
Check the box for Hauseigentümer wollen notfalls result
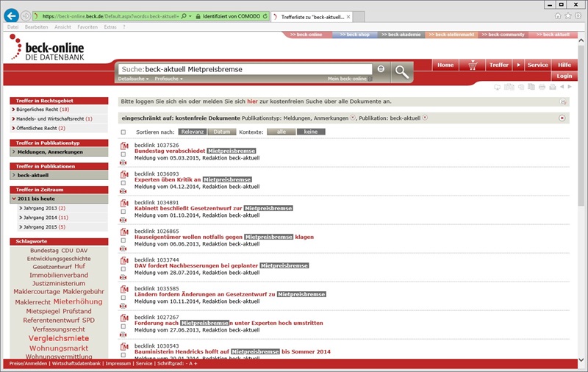[123, 240]
